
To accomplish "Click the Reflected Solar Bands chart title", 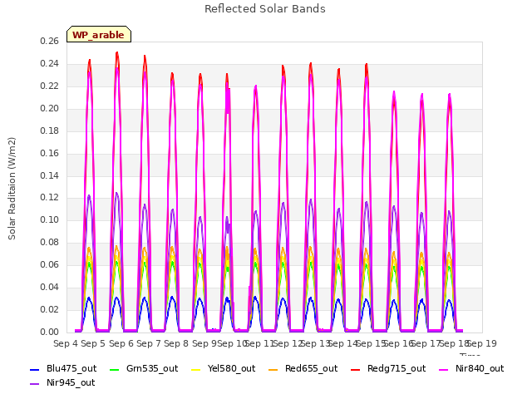I will (x=265, y=9).
